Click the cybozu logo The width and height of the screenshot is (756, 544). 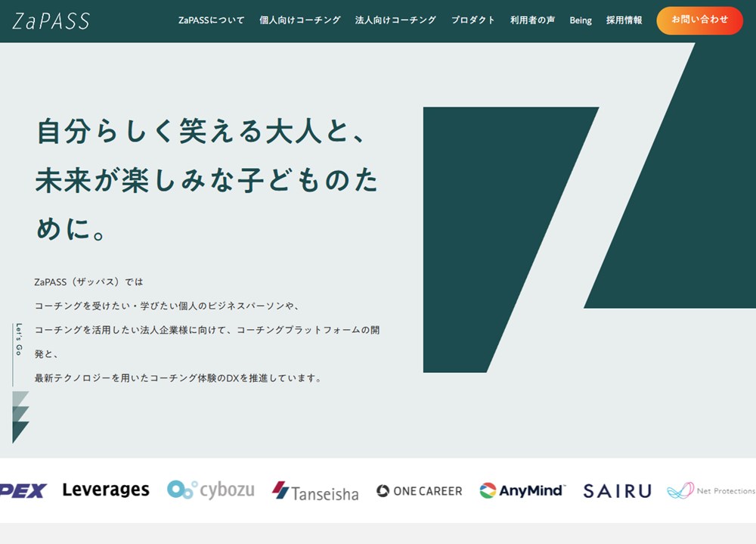[x=211, y=490]
